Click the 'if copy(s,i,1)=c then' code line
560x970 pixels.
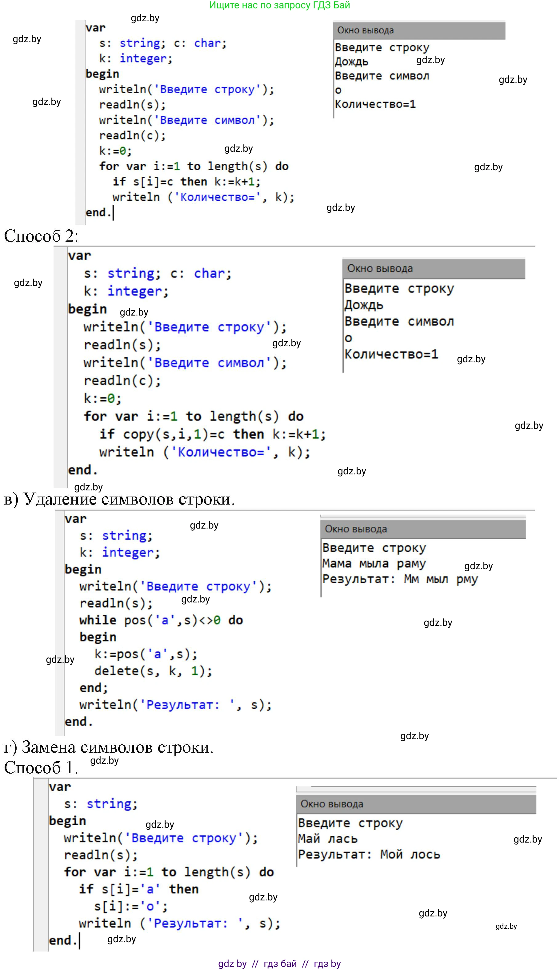point(212,434)
